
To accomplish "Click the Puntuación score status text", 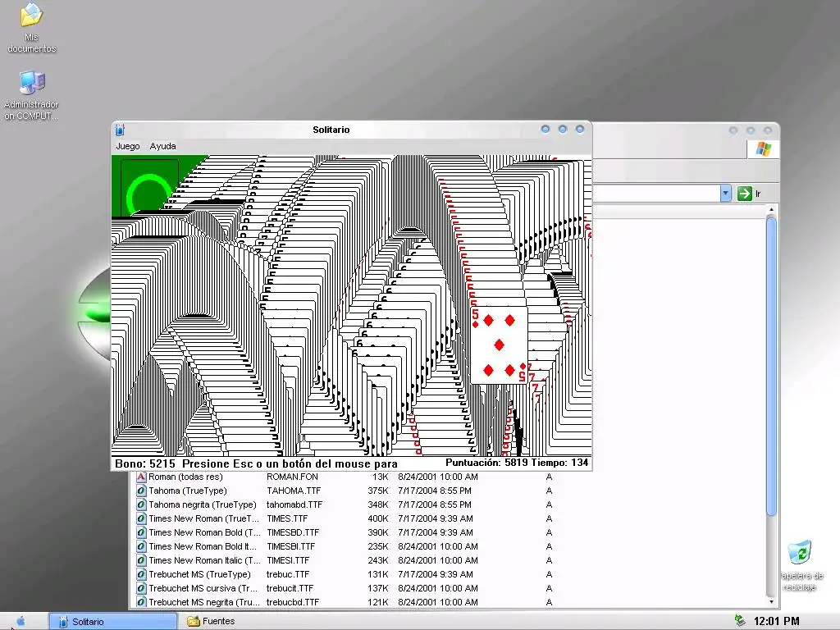I will pos(486,463).
